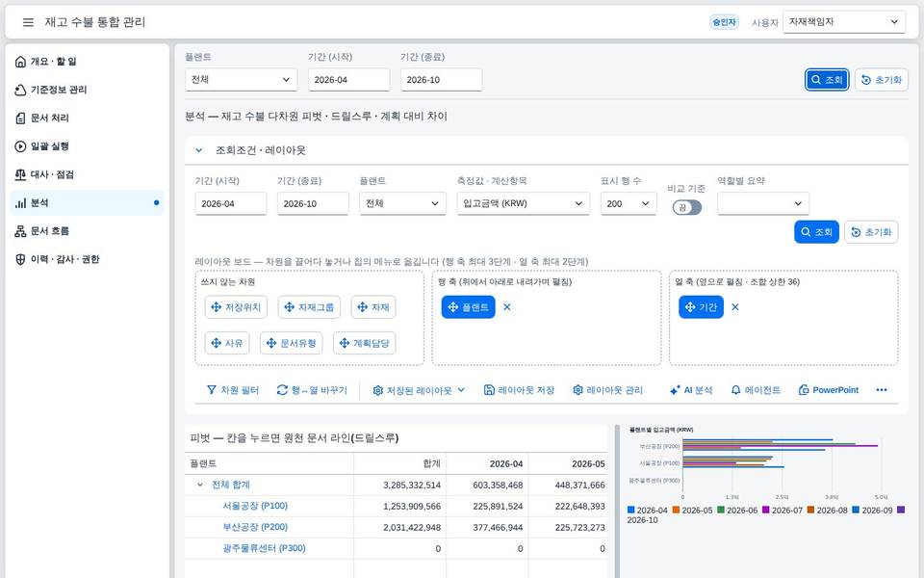Open 에이전트 notifications
The width and height of the screenshot is (924, 578).
tap(756, 390)
